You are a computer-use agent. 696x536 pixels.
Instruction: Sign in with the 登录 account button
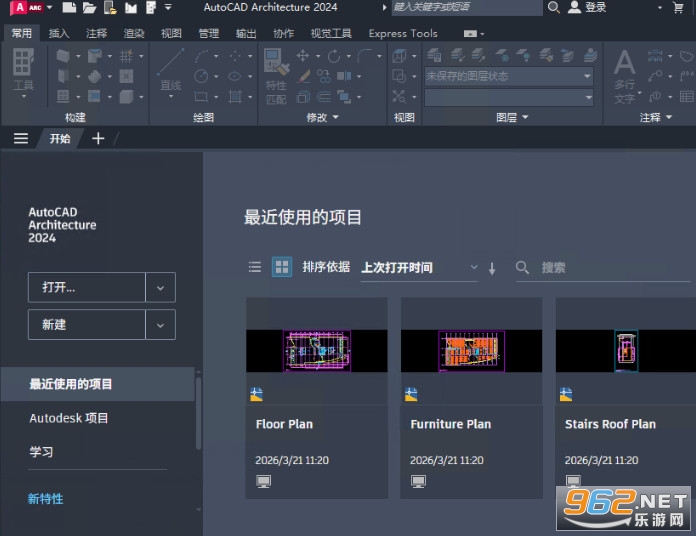click(x=587, y=7)
